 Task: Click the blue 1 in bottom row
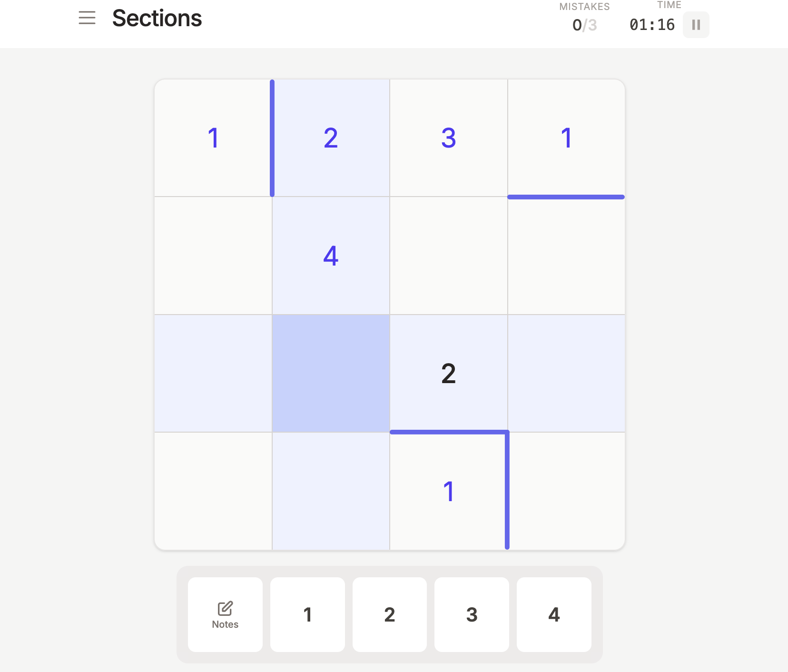click(x=448, y=490)
